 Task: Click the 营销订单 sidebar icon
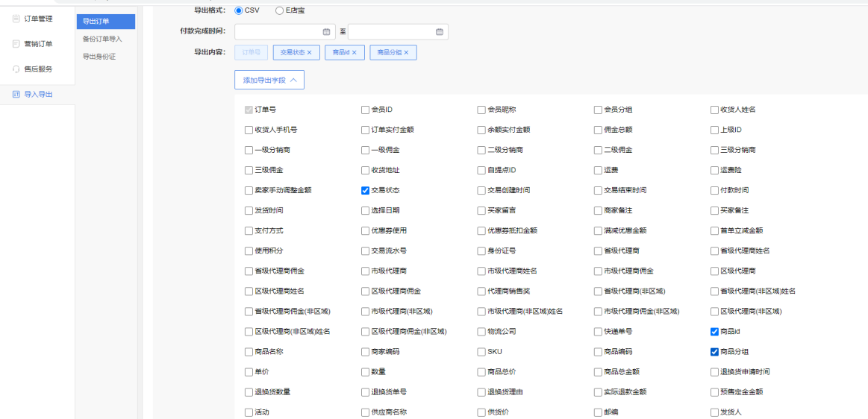(x=16, y=44)
